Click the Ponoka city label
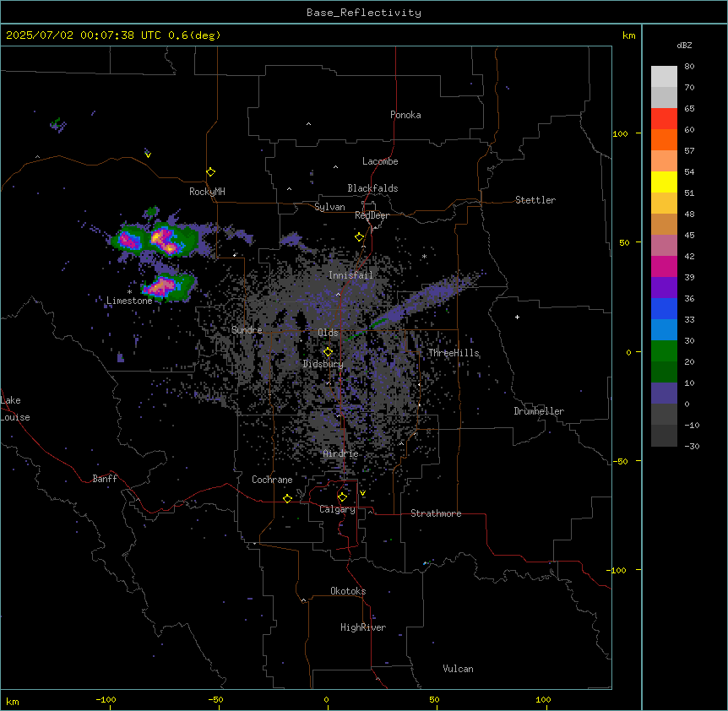Image resolution: width=728 pixels, height=711 pixels. point(405,115)
